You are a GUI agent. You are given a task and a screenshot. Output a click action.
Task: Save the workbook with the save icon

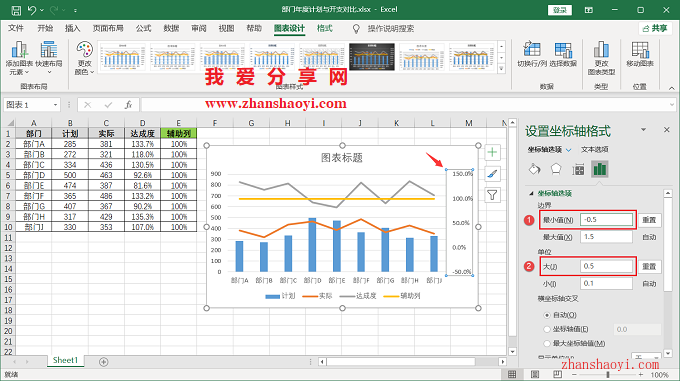16,10
